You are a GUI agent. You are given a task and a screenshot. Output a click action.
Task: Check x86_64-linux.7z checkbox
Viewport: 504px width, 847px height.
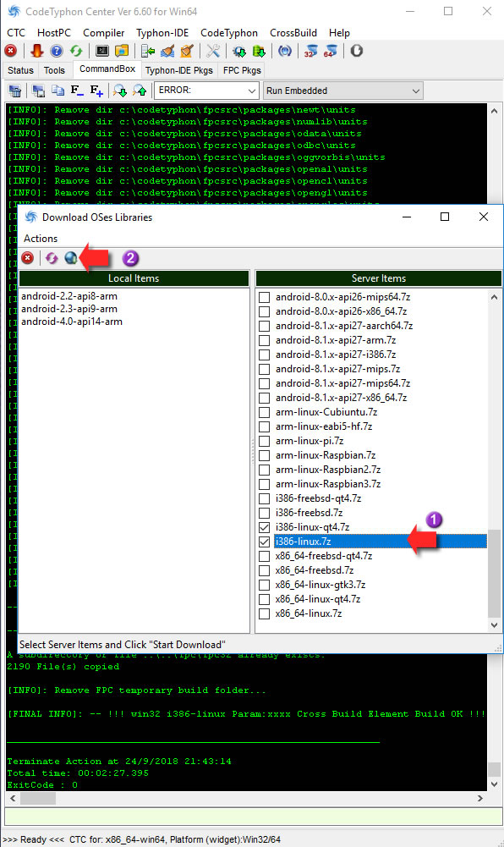(x=265, y=613)
